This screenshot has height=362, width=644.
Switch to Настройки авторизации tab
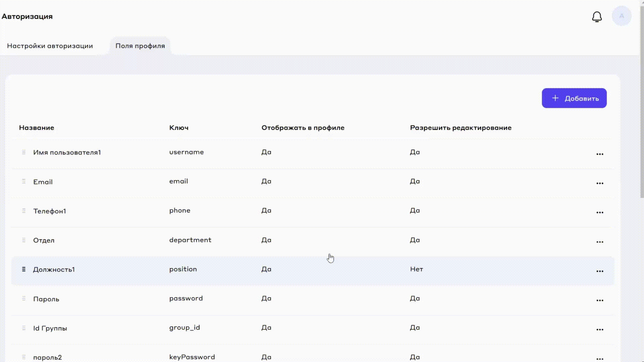(50, 46)
